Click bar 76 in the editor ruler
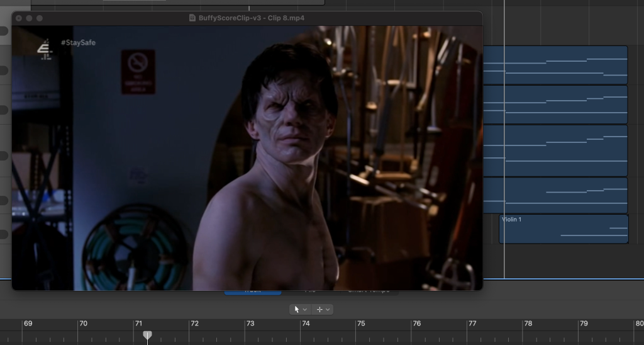Image resolution: width=644 pixels, height=345 pixels. coord(417,324)
